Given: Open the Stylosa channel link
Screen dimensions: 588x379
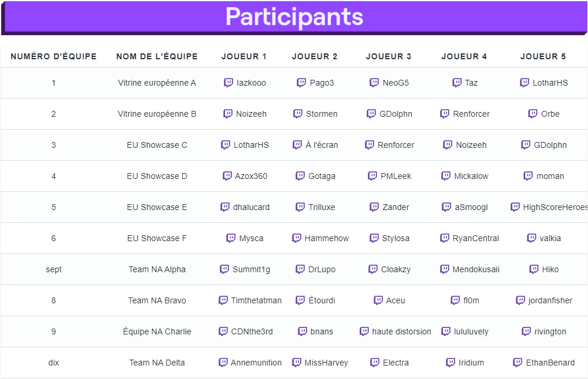Looking at the screenshot, I should click(396, 238).
